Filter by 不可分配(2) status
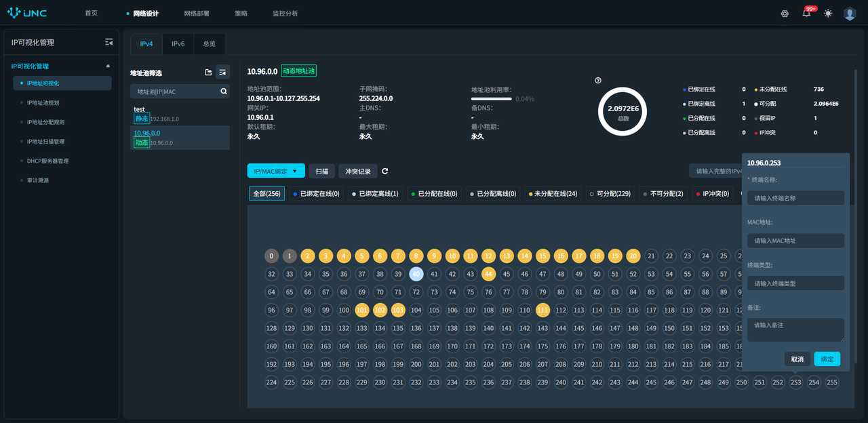This screenshot has height=423, width=868. click(x=664, y=194)
